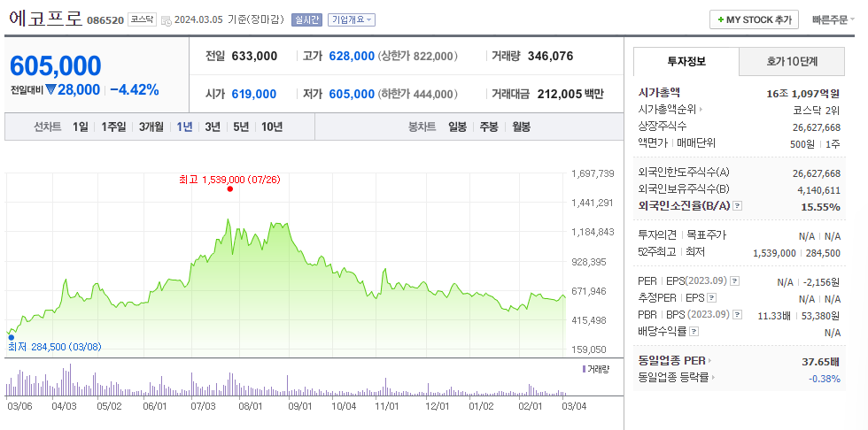
Task: Click the EPS value -2,156원
Action: pyautogui.click(x=822, y=282)
